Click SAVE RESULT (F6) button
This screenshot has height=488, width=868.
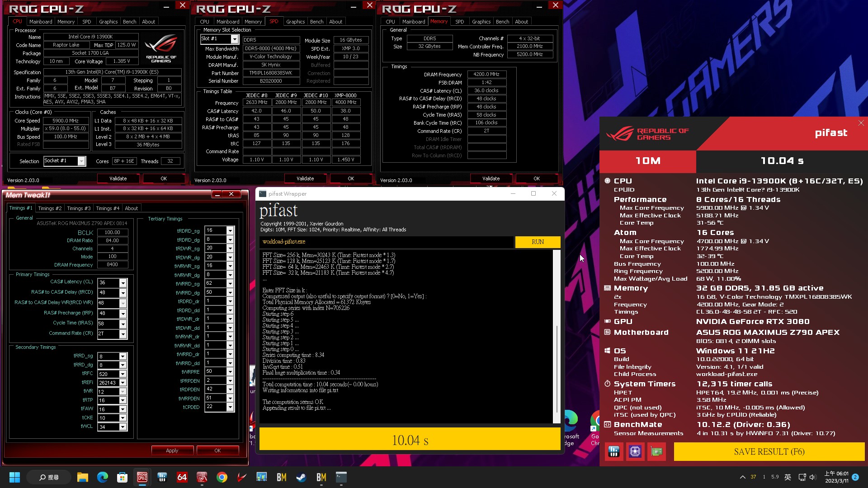tap(769, 451)
